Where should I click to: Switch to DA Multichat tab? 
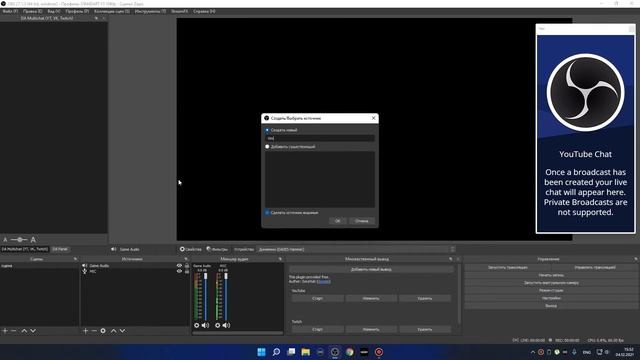(x=25, y=249)
